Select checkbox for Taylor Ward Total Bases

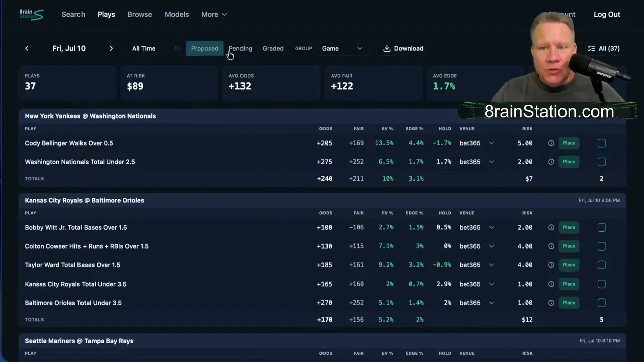tap(602, 265)
